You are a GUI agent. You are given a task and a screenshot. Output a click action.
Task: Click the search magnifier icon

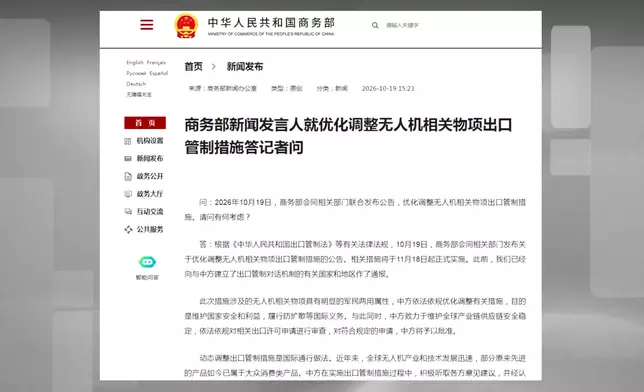pyautogui.click(x=375, y=25)
